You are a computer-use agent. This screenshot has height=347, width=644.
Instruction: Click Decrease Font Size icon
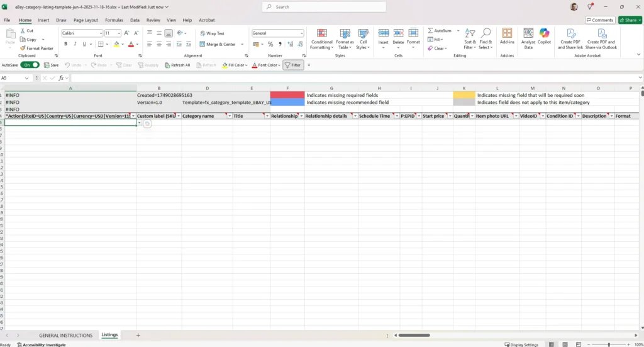tap(136, 33)
